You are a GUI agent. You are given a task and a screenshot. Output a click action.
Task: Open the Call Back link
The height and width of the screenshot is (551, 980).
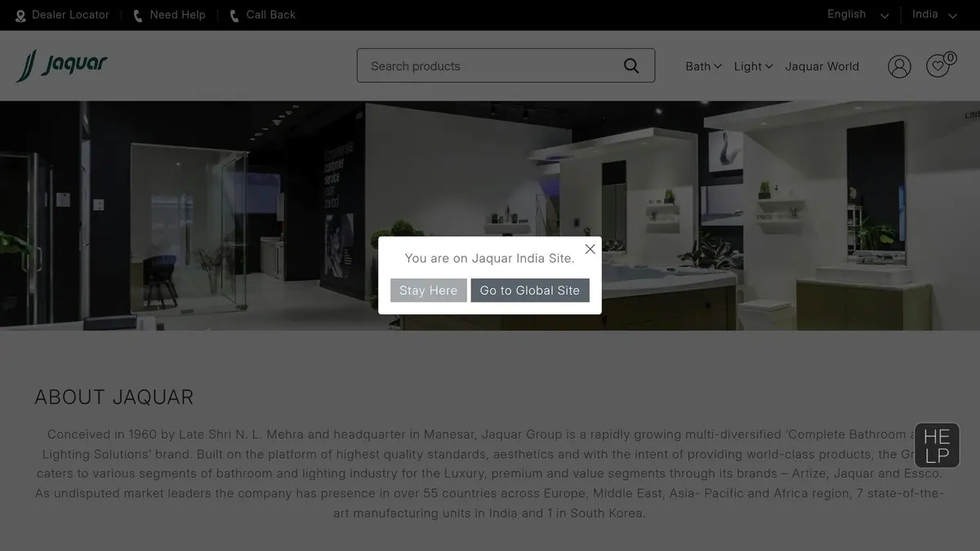tap(270, 15)
